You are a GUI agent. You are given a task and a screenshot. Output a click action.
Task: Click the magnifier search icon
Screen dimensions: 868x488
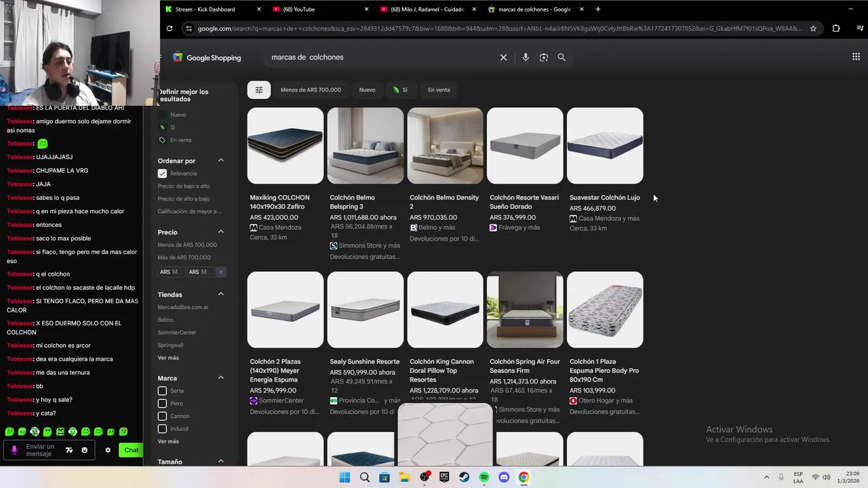click(561, 58)
